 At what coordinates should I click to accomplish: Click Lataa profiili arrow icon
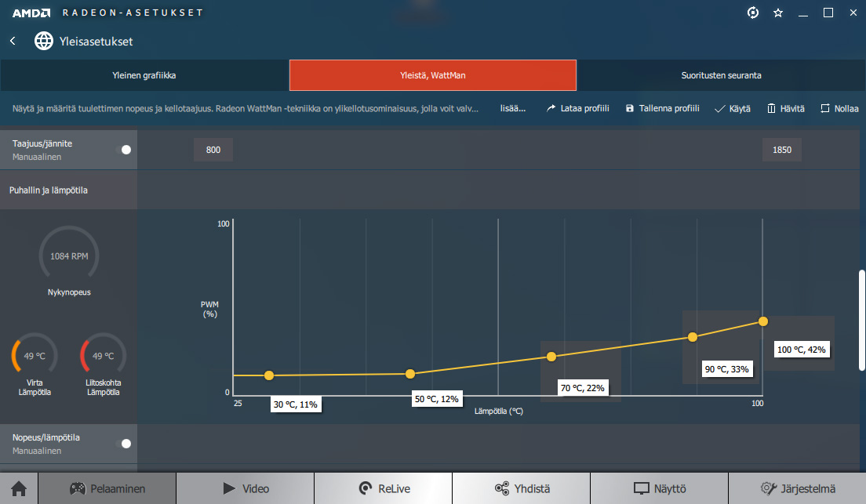(551, 108)
